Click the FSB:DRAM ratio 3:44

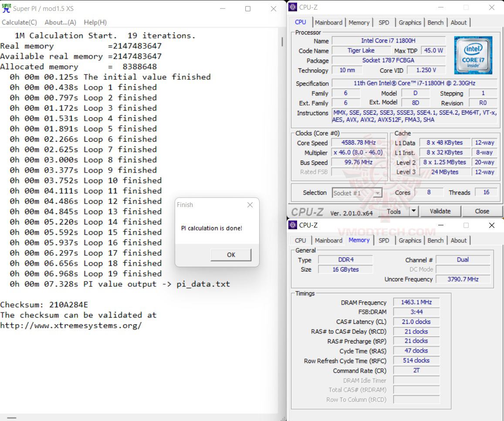(416, 312)
